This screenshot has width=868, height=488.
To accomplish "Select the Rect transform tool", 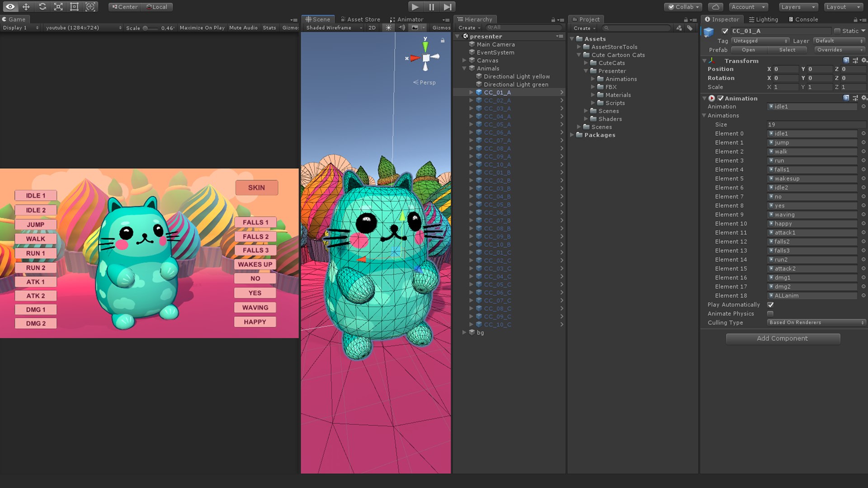I will point(75,7).
